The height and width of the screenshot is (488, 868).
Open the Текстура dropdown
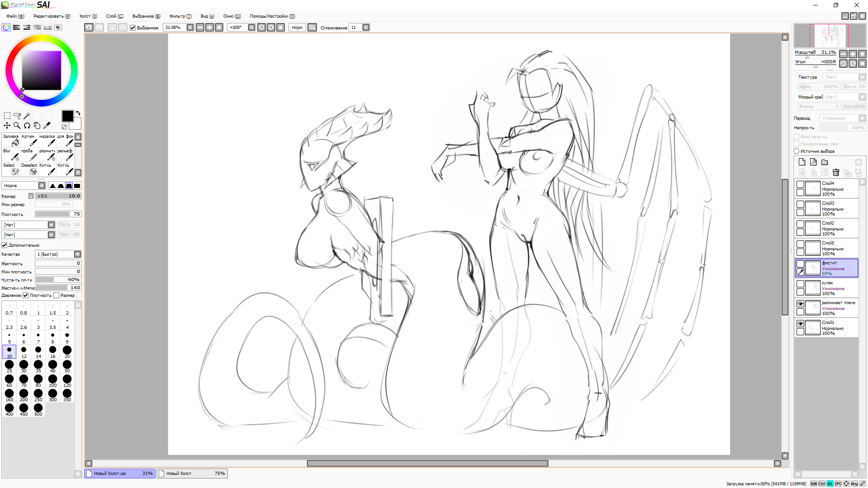point(862,77)
